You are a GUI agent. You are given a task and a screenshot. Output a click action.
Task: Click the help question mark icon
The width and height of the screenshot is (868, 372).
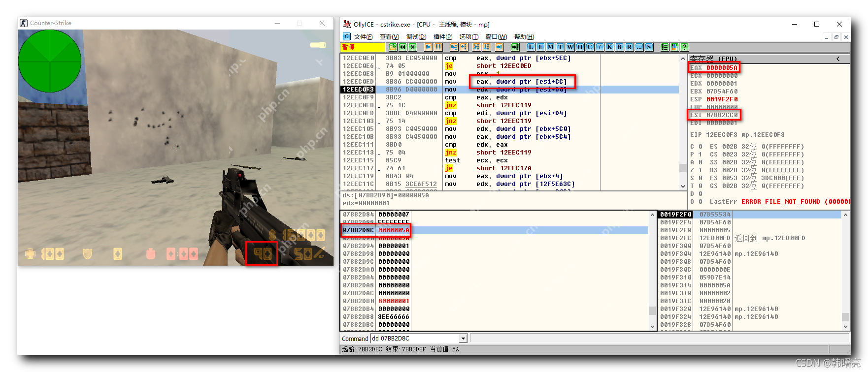684,47
